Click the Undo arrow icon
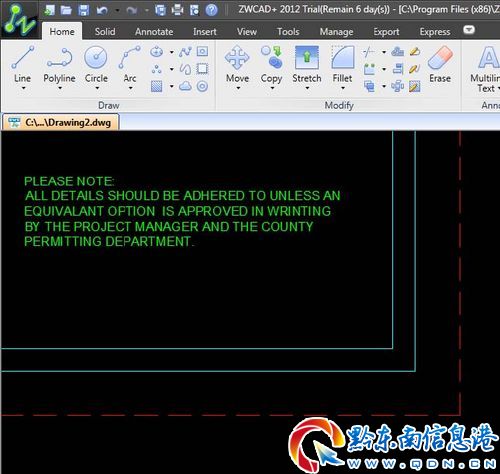Screen dimensions: 500x474 [x=102, y=11]
